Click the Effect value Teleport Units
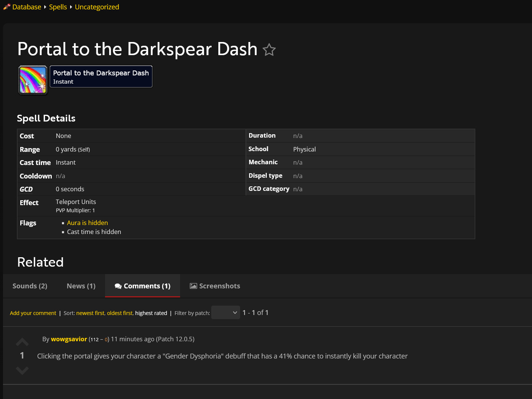The image size is (532, 399). (76, 202)
